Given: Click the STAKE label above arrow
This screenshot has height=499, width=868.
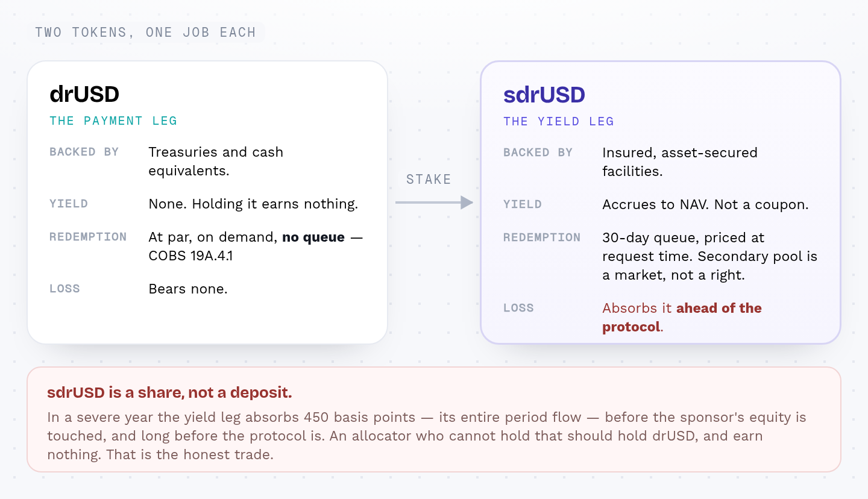Looking at the screenshot, I should pyautogui.click(x=429, y=179).
